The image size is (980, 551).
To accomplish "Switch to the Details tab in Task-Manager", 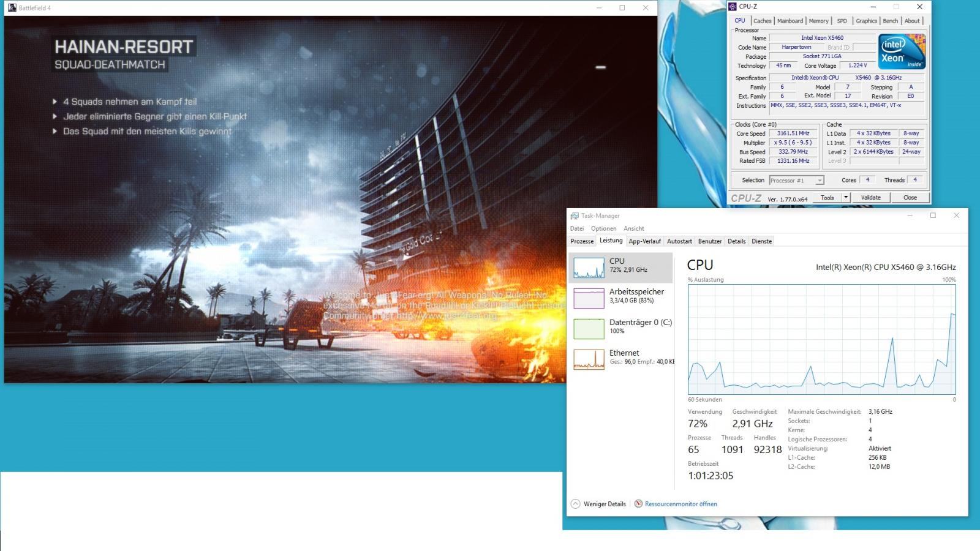I will pyautogui.click(x=737, y=241).
